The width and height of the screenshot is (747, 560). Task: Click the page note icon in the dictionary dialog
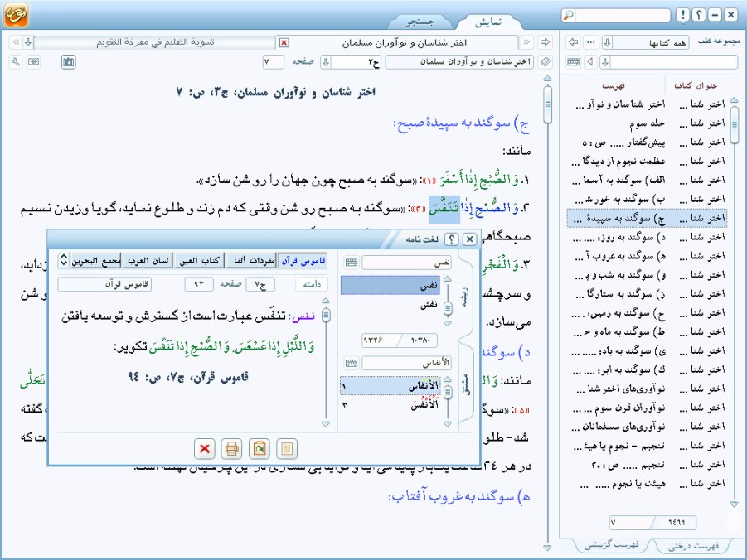coord(286,448)
